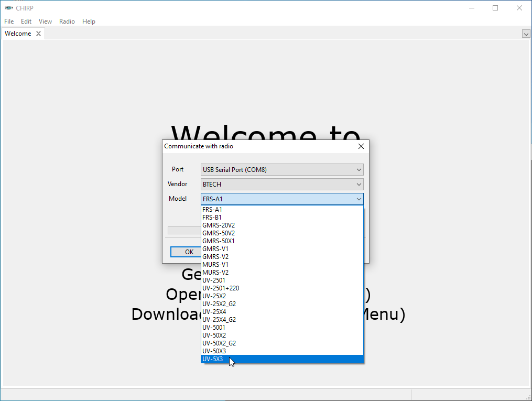Close the Communicate with radio dialog
Viewport: 532px width, 401px height.
(361, 146)
